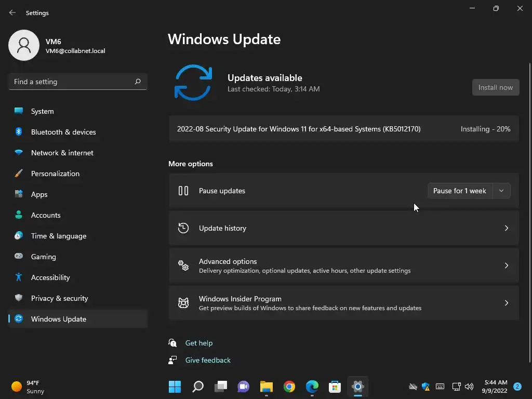Click the Windows Insider Program cat icon
Image resolution: width=532 pixels, height=399 pixels.
click(183, 303)
